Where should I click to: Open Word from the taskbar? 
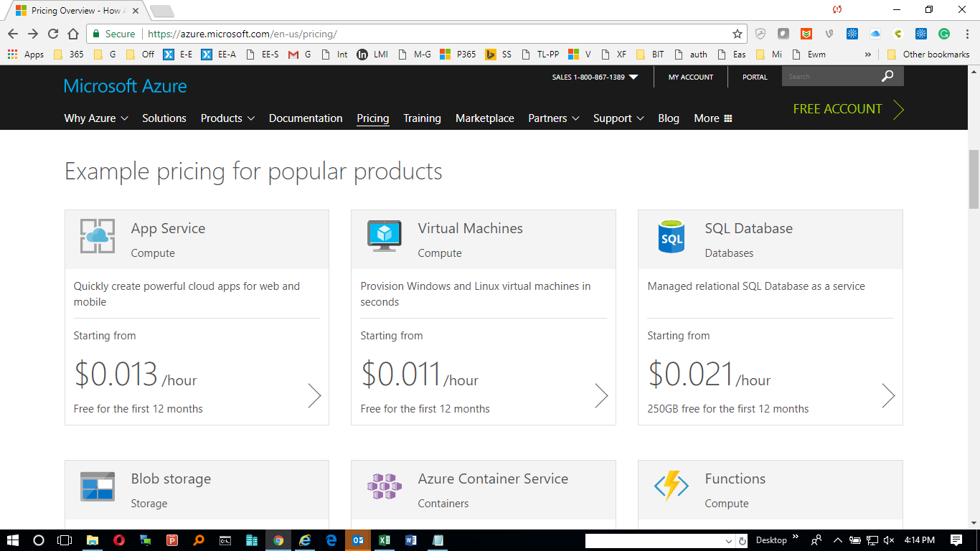[x=411, y=540]
